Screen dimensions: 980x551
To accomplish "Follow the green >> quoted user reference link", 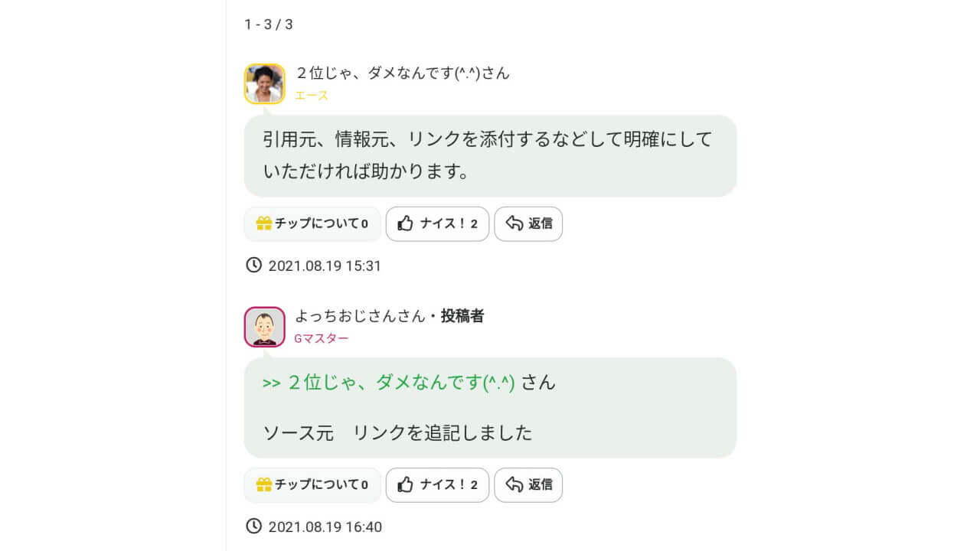I will pyautogui.click(x=389, y=383).
